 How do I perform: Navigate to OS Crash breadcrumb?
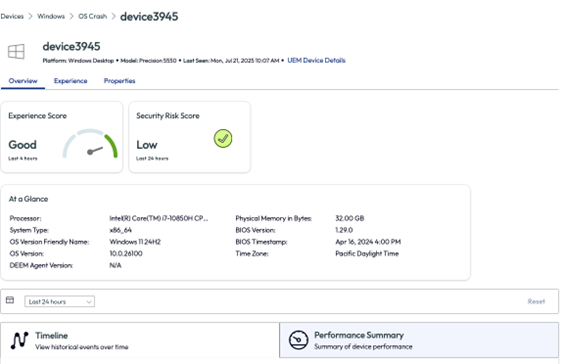[x=92, y=16]
